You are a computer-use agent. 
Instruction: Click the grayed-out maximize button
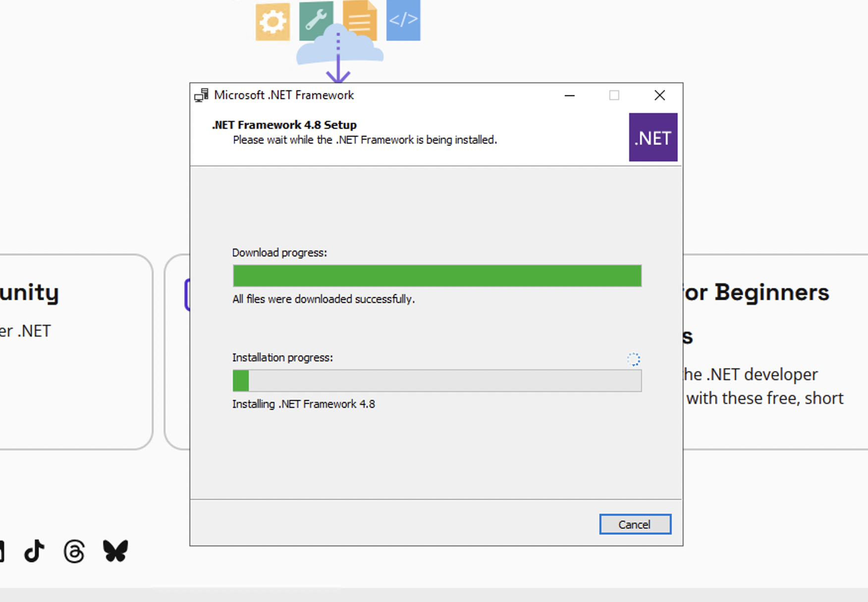point(614,96)
